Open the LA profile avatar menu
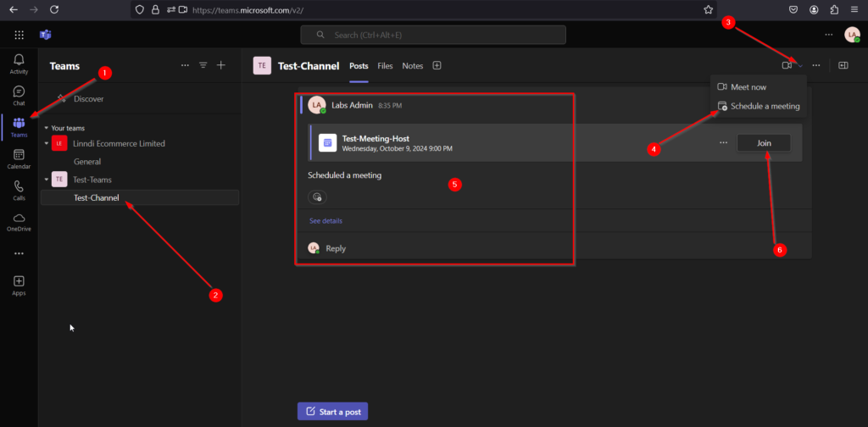The image size is (868, 427). pos(852,35)
